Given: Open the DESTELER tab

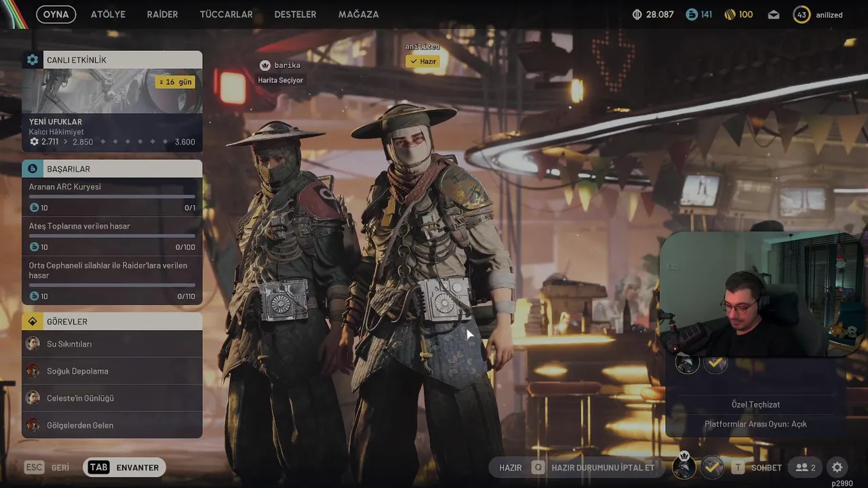Looking at the screenshot, I should point(295,14).
